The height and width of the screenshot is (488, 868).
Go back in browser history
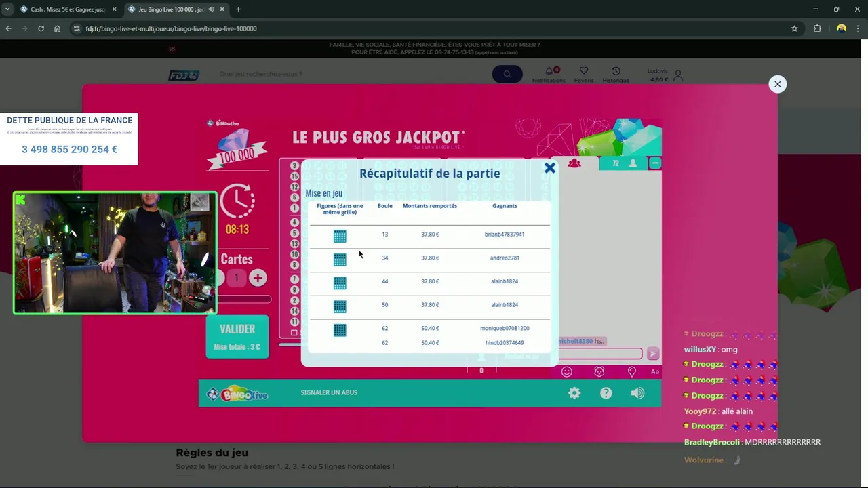pos(9,28)
